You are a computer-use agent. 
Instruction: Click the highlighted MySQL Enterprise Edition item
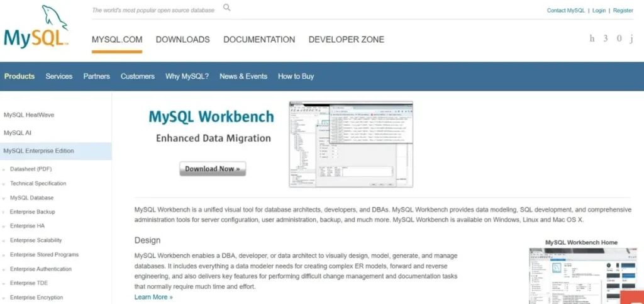[56, 151]
